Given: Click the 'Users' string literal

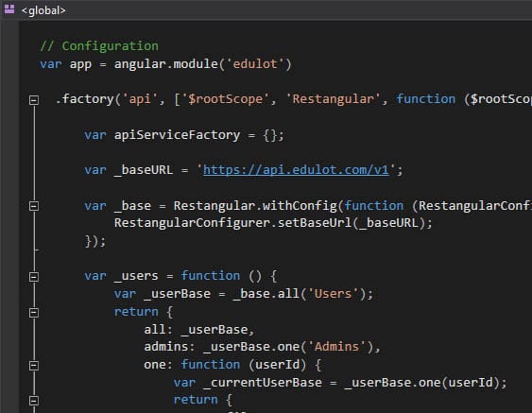Looking at the screenshot, I should click(333, 294).
